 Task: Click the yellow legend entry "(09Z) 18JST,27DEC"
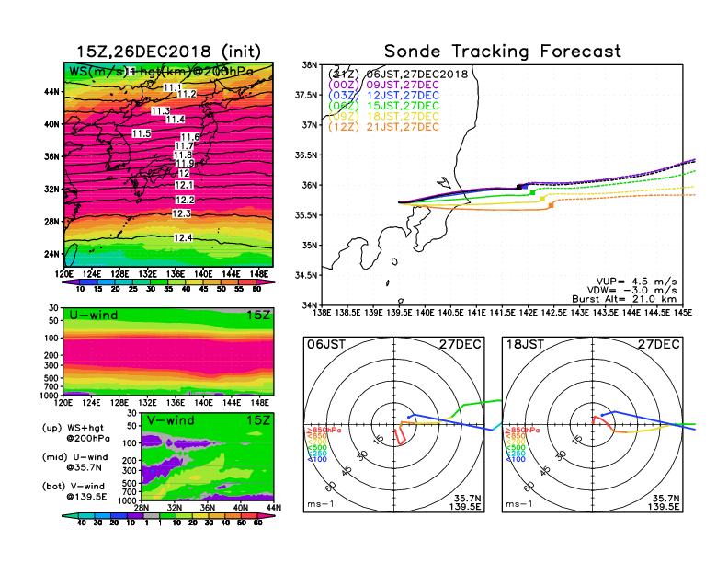(x=383, y=117)
